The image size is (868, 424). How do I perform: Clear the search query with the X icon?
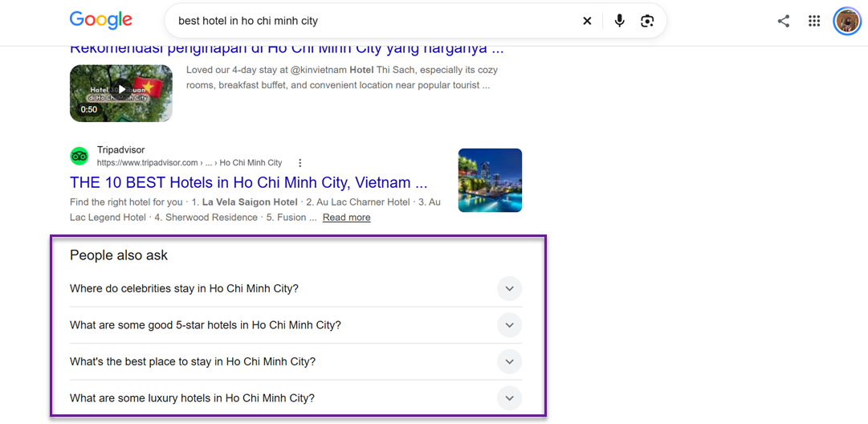coord(587,21)
